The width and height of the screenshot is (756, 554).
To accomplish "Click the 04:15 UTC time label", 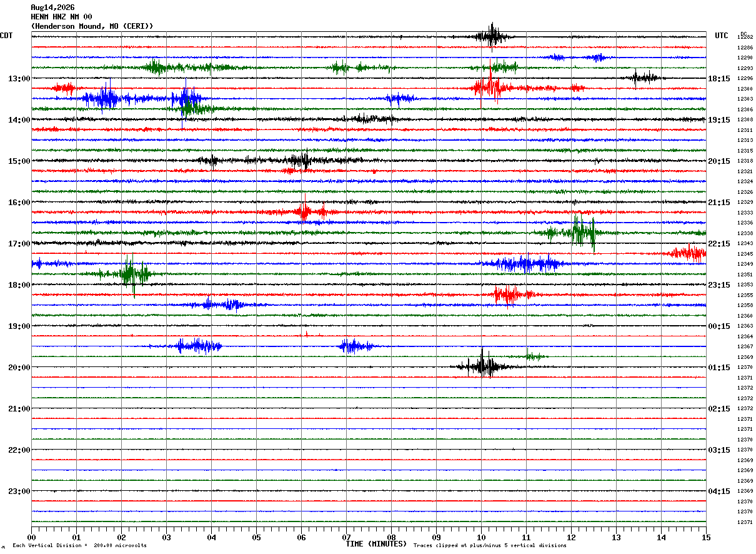I will coord(719,491).
